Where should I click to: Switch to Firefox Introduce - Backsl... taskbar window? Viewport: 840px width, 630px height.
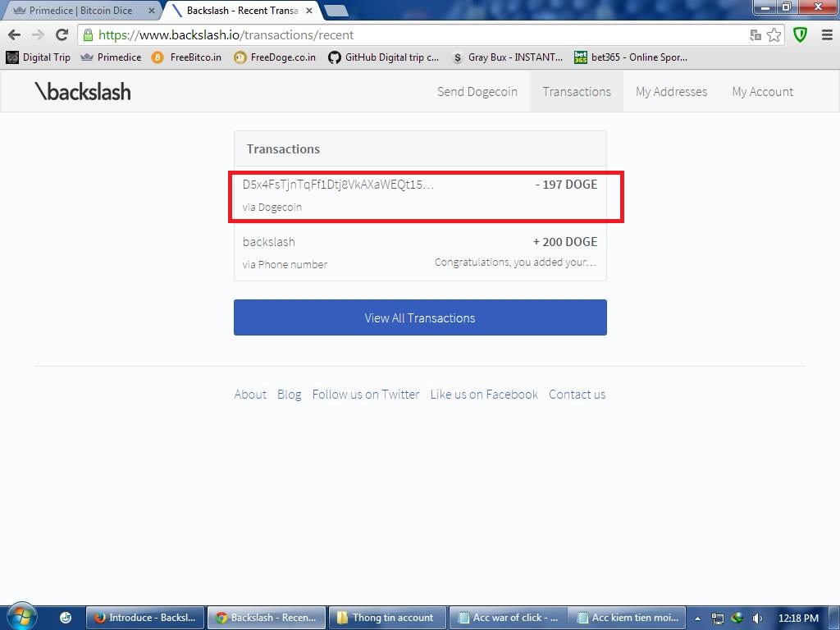click(145, 618)
